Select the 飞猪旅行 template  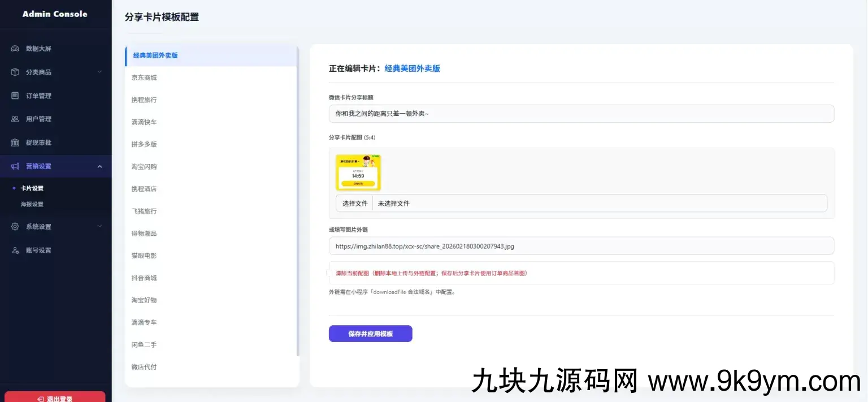[211, 211]
